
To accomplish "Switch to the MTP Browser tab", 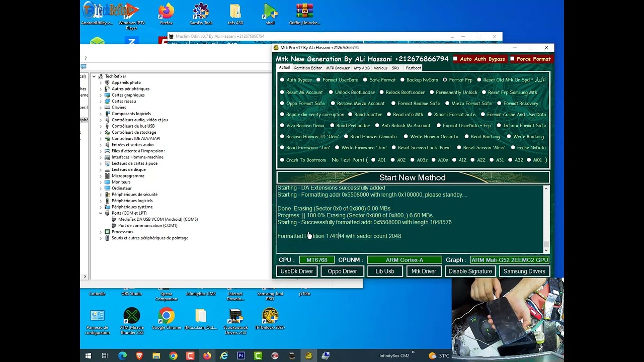I will tap(338, 68).
